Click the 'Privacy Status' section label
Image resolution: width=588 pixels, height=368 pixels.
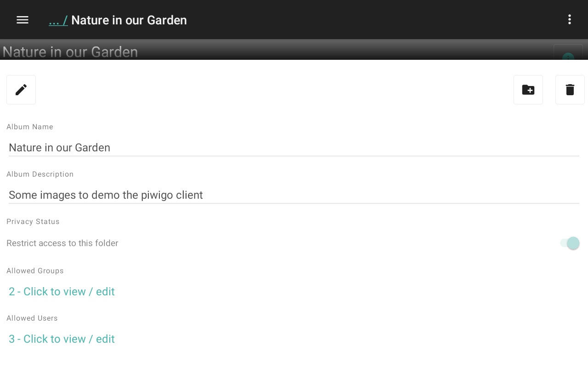(x=33, y=222)
